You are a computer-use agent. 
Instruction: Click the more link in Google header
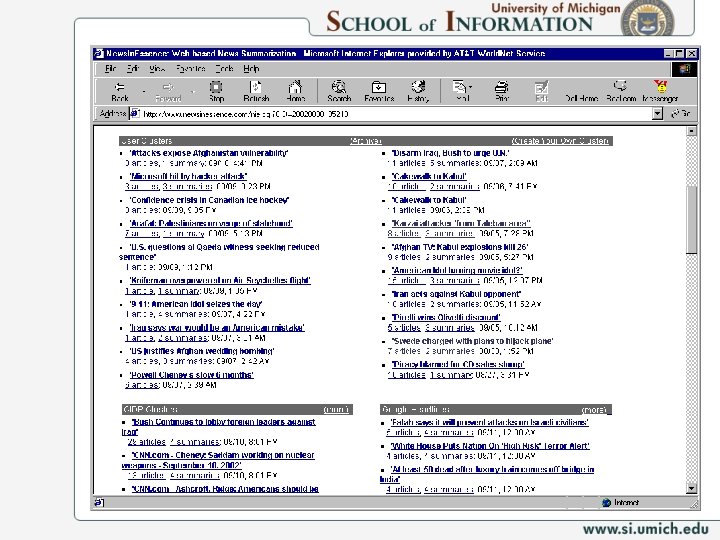(x=594, y=410)
